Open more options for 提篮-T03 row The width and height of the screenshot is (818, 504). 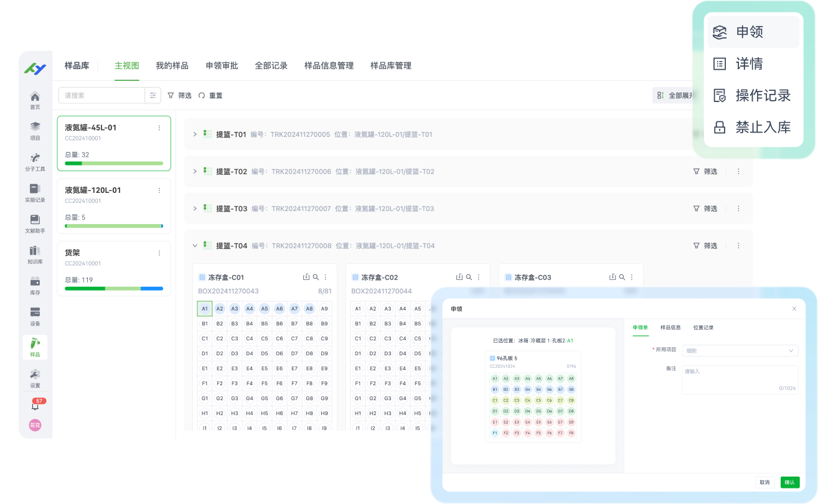pos(739,208)
